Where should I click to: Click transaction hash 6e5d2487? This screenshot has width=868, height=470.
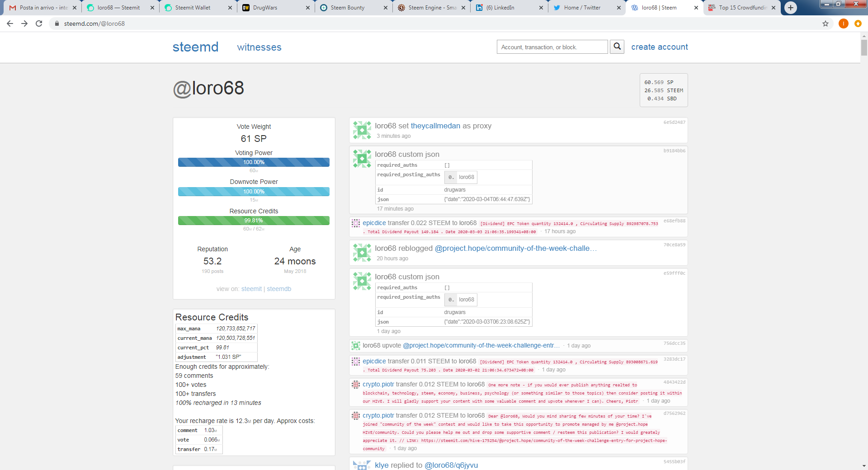(x=674, y=122)
